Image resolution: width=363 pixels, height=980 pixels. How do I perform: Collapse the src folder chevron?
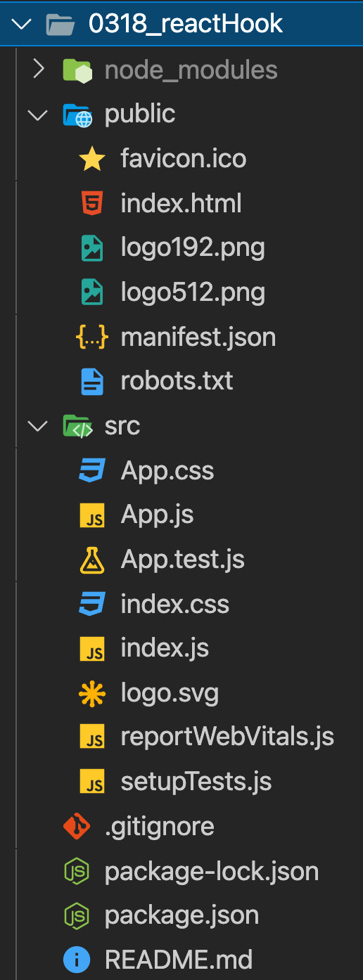[37, 426]
